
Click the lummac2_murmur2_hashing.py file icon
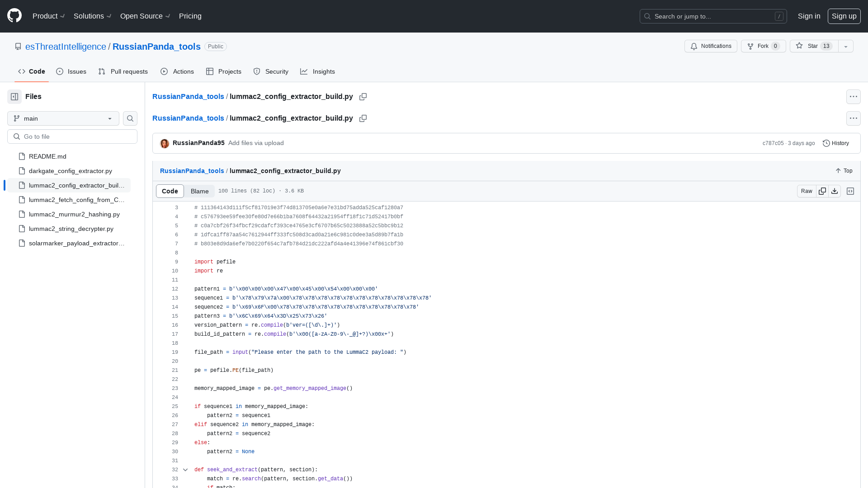click(22, 214)
